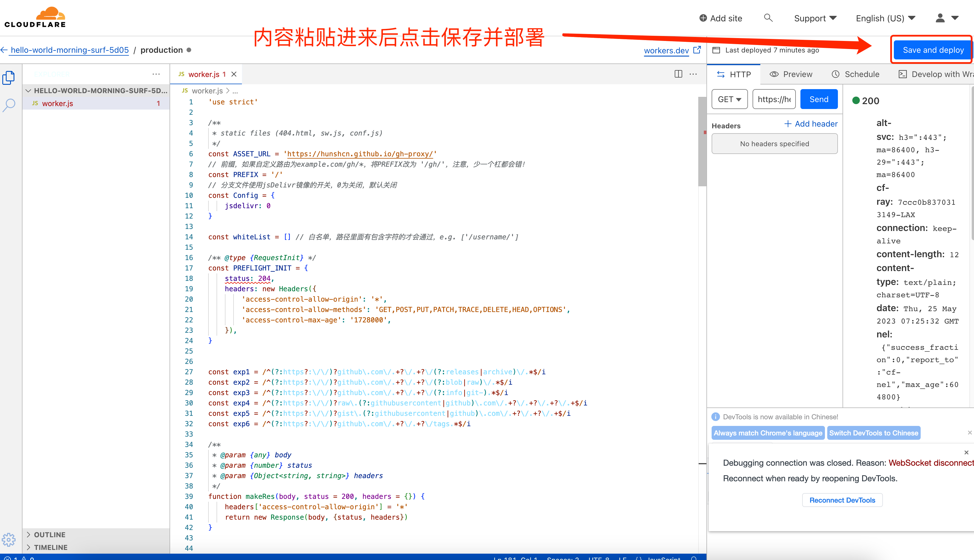Open the Search icon in activity bar
Viewport: 974px width, 560px height.
(8, 105)
